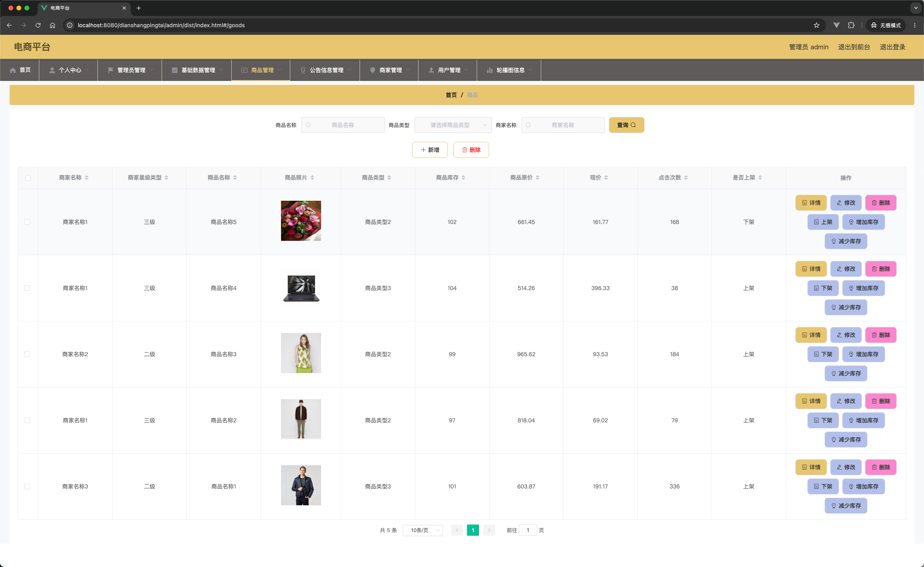Expand 轮播图信息 menu
Viewport: 924px width, 567px height.
coord(509,70)
